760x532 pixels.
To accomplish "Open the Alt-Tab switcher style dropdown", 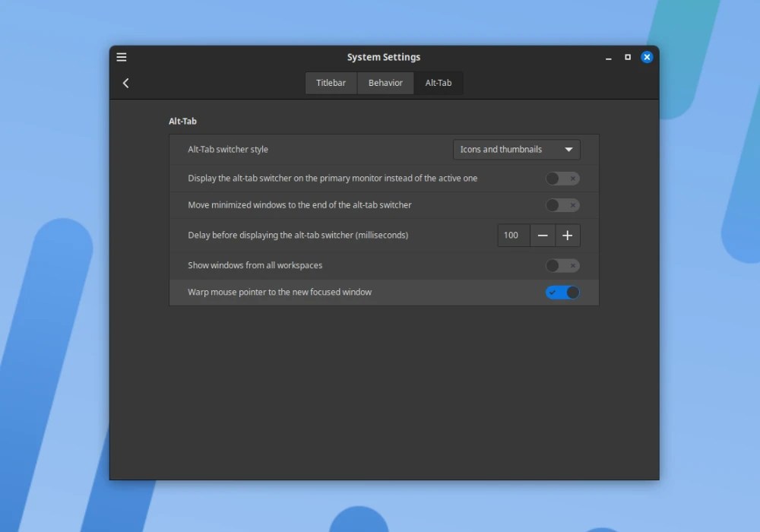I will [x=516, y=149].
